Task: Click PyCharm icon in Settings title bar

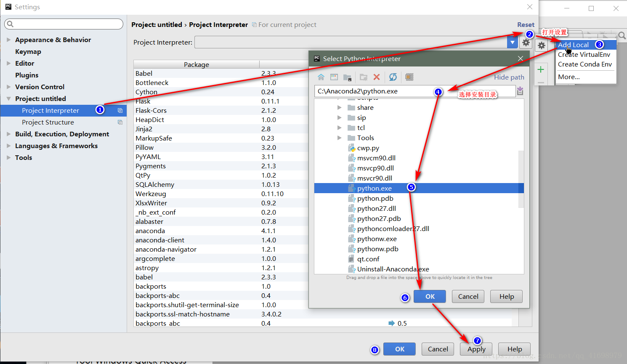Action: pyautogui.click(x=8, y=7)
